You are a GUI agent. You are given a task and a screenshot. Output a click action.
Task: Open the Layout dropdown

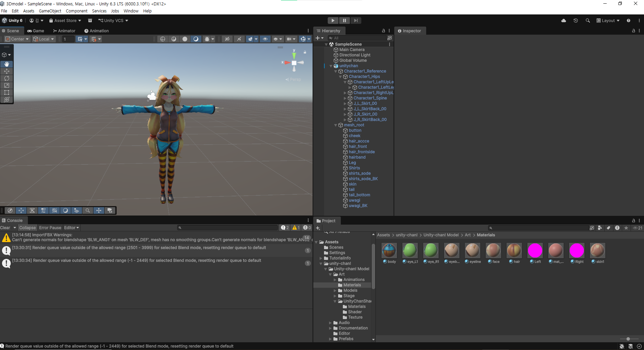coord(608,21)
